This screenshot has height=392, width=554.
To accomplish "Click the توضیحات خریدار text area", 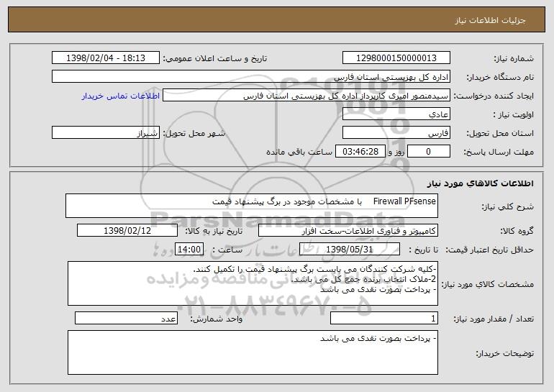I will click(x=253, y=352).
